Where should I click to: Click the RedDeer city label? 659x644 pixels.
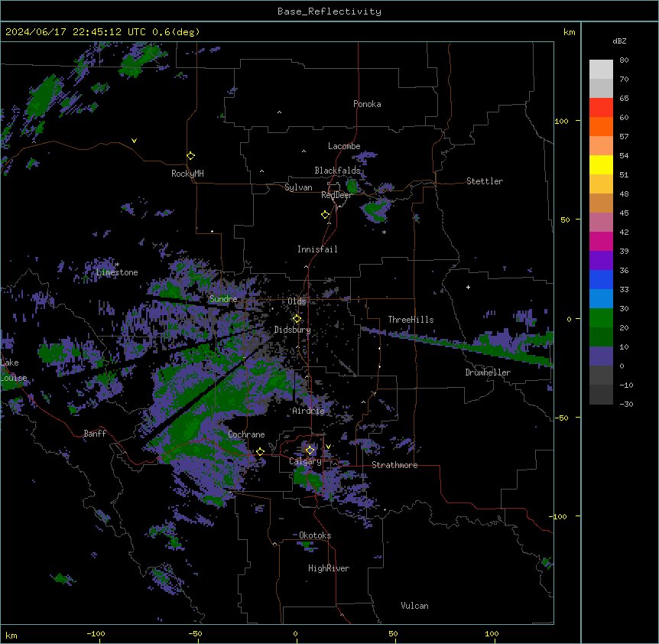click(336, 195)
